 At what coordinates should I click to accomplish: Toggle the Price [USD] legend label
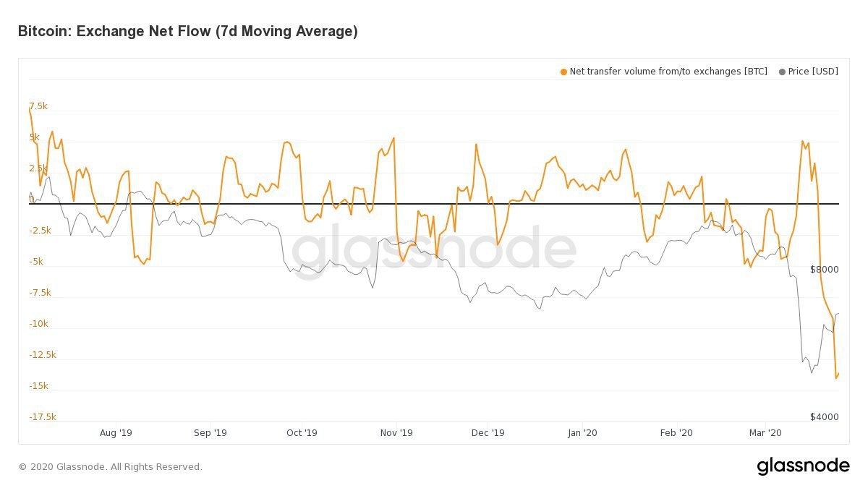coord(813,72)
